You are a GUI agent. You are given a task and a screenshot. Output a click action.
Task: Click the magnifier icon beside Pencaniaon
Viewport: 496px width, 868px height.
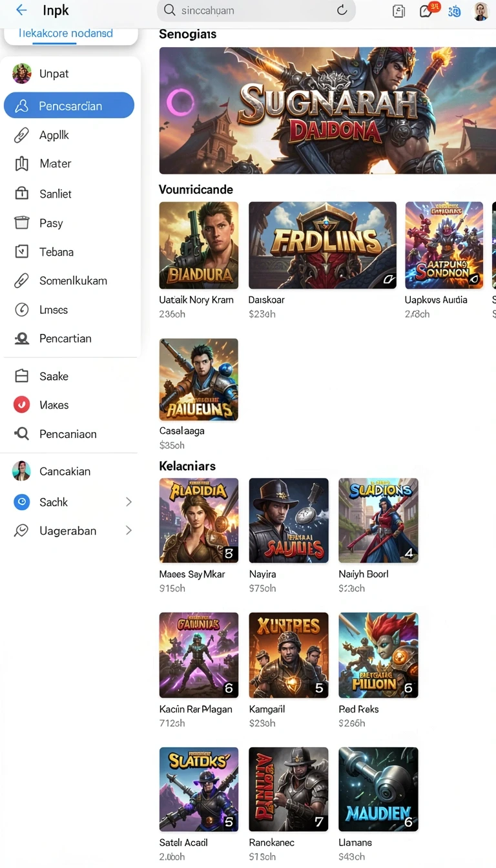tap(21, 434)
